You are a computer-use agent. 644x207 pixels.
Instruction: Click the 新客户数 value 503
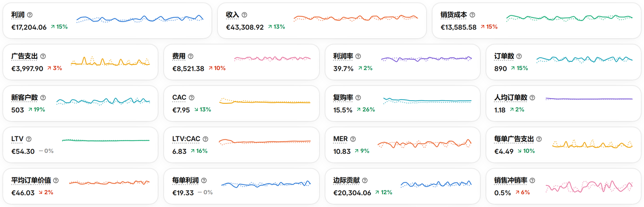(17, 110)
